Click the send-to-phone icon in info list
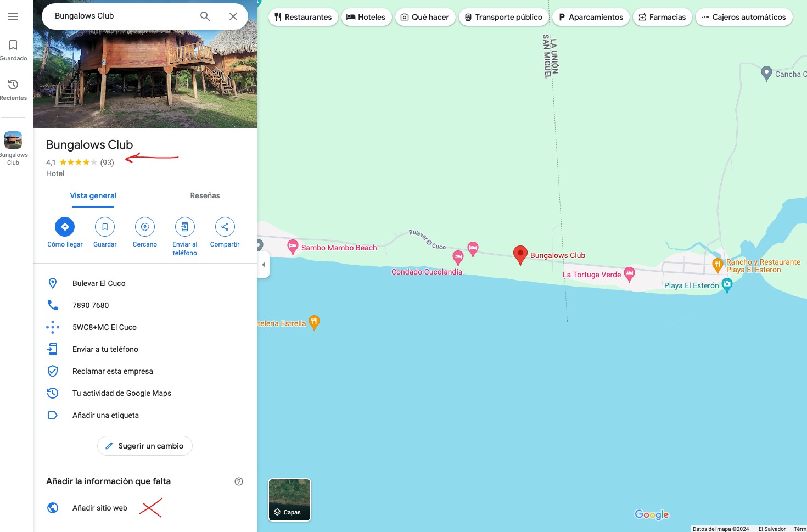This screenshot has width=807, height=532. tap(53, 349)
